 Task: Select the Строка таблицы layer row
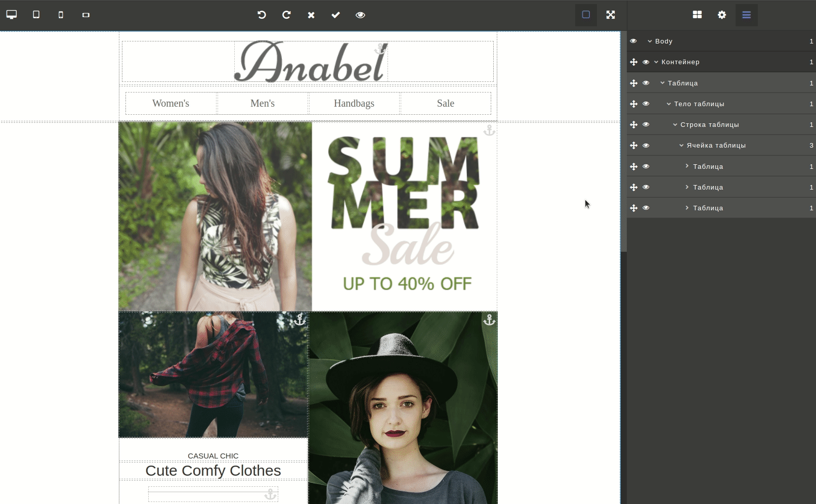[x=721, y=124]
